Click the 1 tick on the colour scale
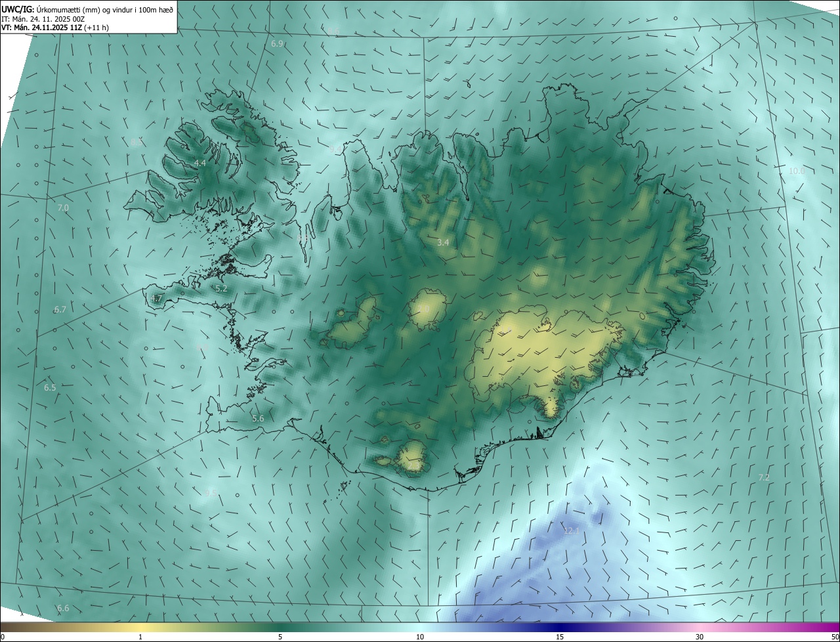 [140, 637]
